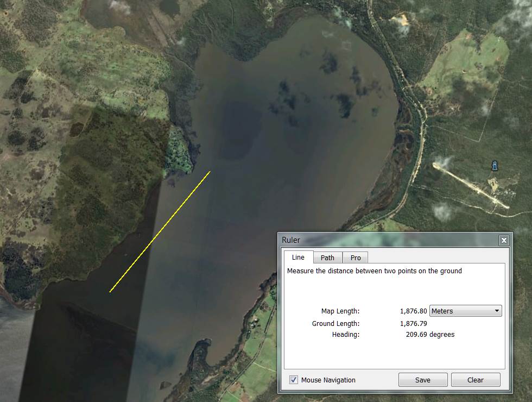Click the Heading value 209.69 degrees
Viewport: 532px width, 402px height.
430,335
